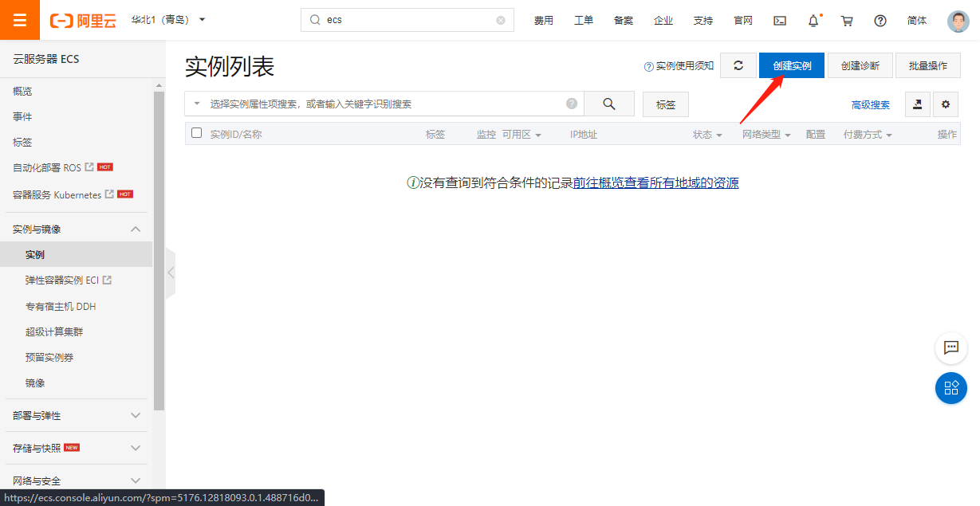Viewport: 980px width, 506px height.
Task: Open 费用 in the top menu
Action: click(544, 21)
